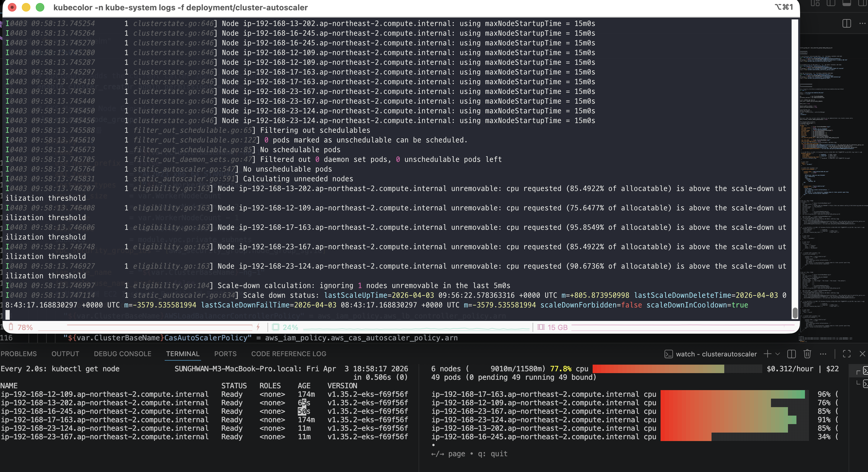Switch to the PROBLEMS tab
Screen dimensions: 868x472
click(x=19, y=354)
